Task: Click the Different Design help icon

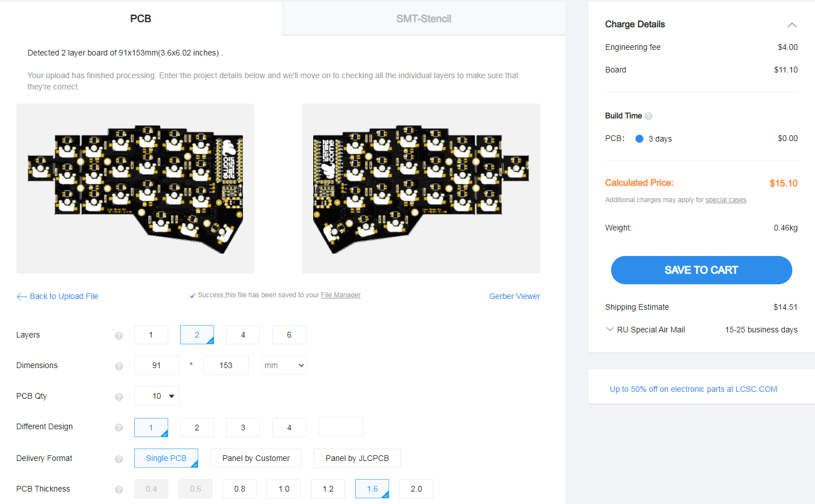Action: point(119,428)
